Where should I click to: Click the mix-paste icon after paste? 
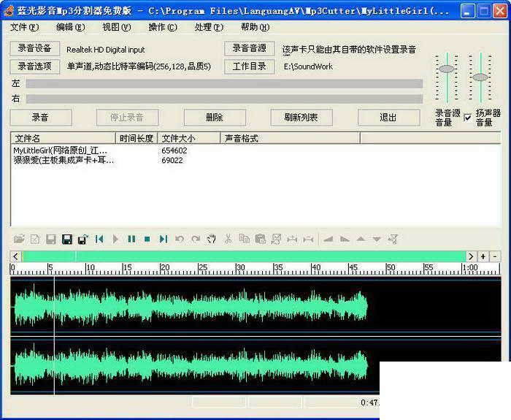(x=276, y=240)
